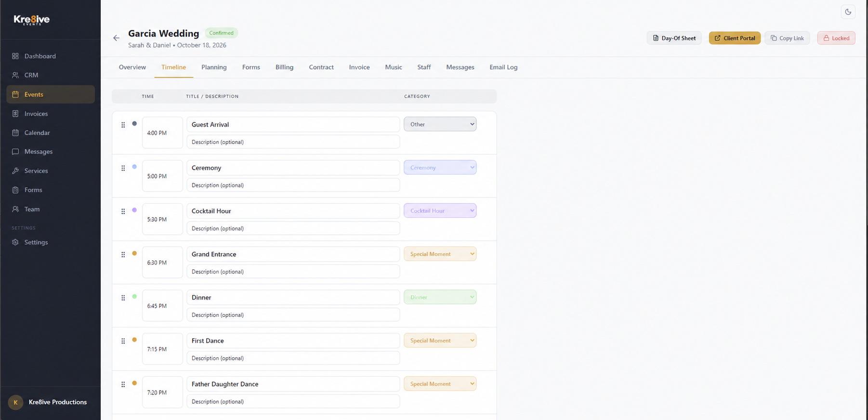Open Forms in the left sidebar
868x420 pixels.
51,190
